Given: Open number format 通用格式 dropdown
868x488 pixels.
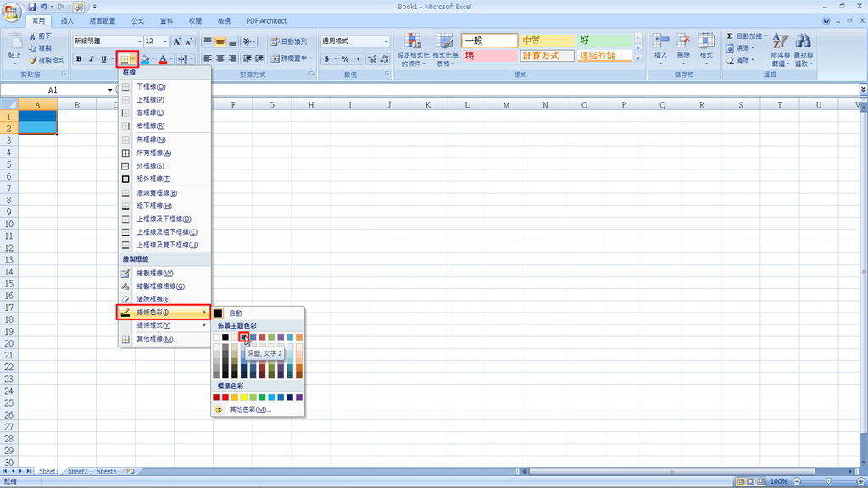Looking at the screenshot, I should [386, 42].
